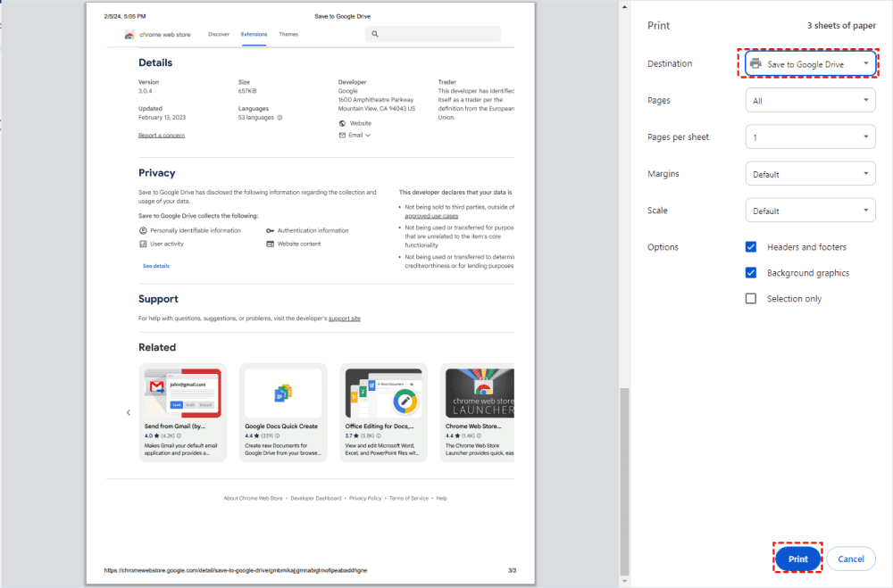Open the Margins dropdown set to Default
The width and height of the screenshot is (893, 588).
(810, 174)
